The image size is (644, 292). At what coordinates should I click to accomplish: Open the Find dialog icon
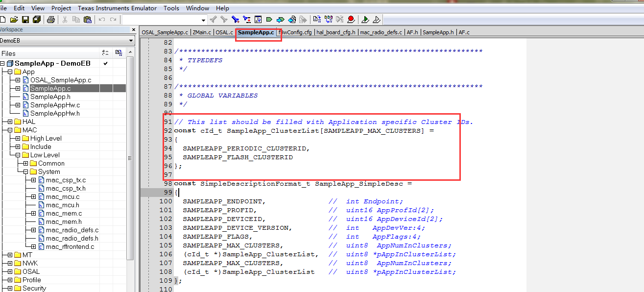(x=236, y=20)
